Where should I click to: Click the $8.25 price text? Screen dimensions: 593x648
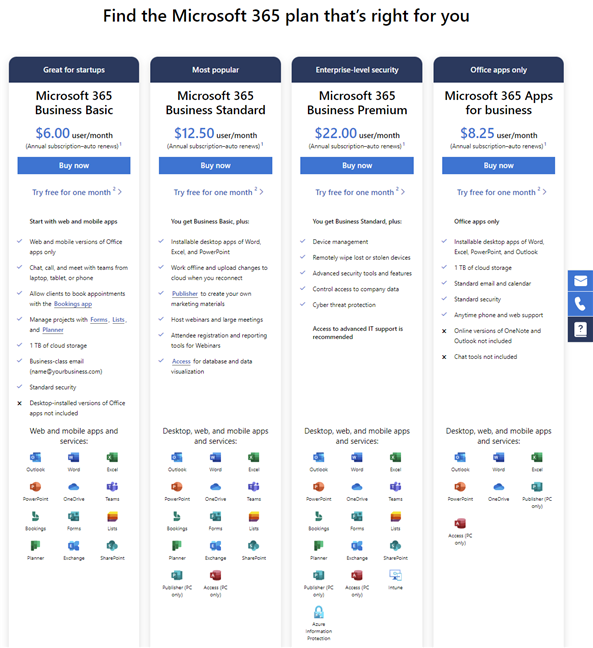click(x=477, y=133)
